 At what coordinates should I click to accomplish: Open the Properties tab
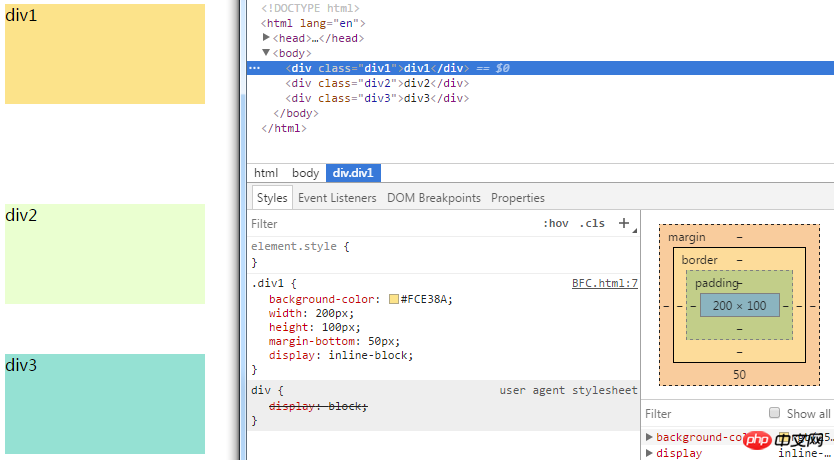click(517, 198)
